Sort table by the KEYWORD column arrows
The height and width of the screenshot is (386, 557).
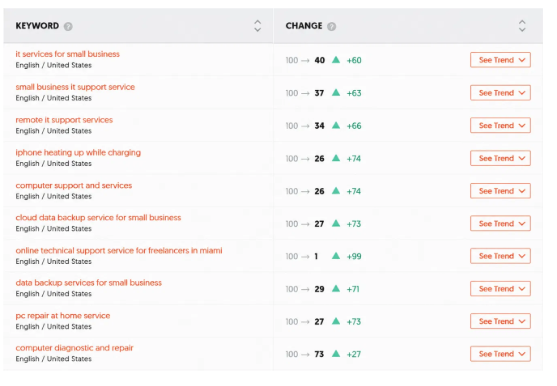(258, 26)
